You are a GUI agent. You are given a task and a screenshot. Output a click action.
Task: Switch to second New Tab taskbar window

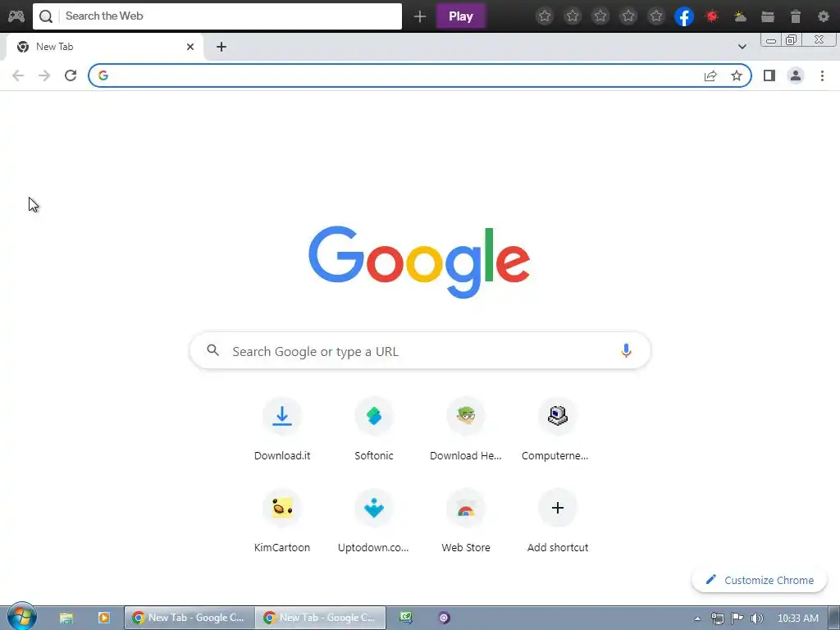point(321,618)
